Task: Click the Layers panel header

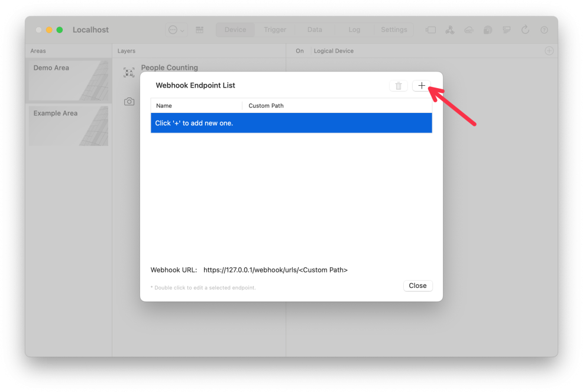Action: tap(127, 51)
